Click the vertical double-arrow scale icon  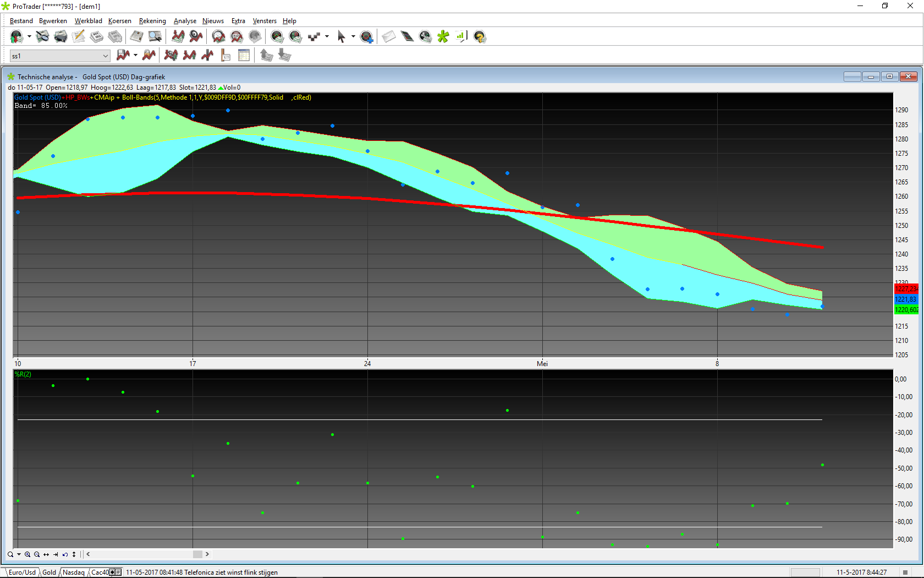[74, 554]
